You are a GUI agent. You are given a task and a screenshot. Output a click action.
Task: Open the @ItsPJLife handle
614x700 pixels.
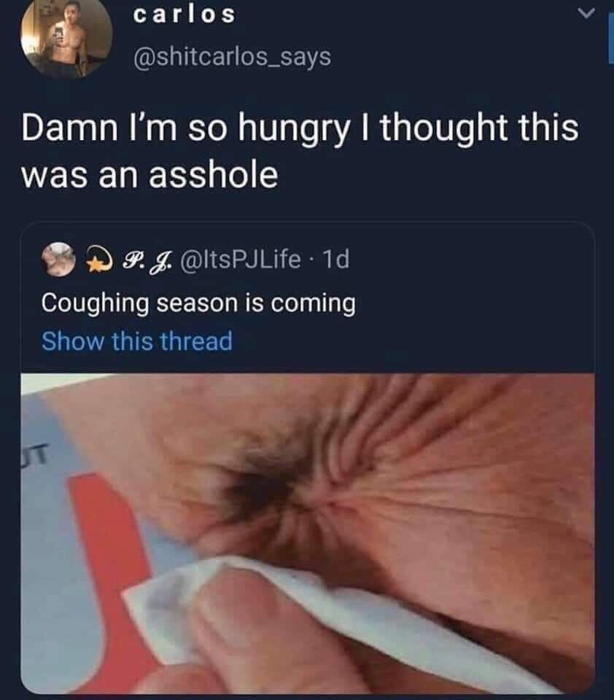(240, 260)
